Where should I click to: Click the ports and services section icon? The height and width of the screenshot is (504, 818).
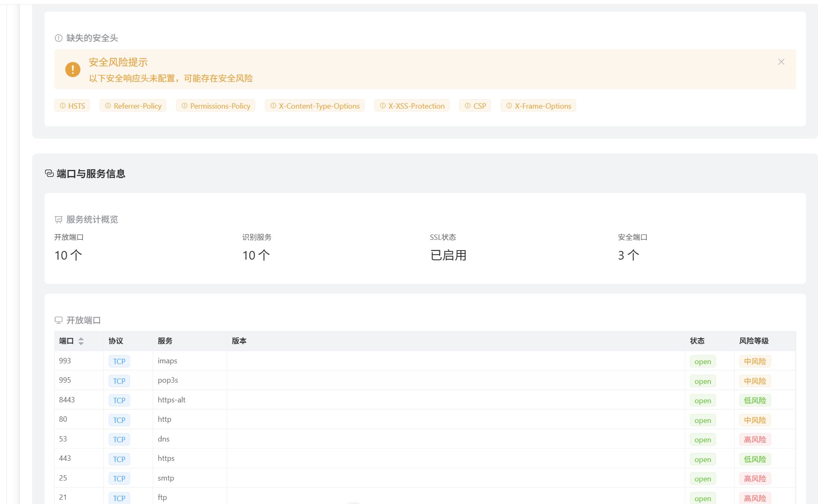tap(49, 174)
